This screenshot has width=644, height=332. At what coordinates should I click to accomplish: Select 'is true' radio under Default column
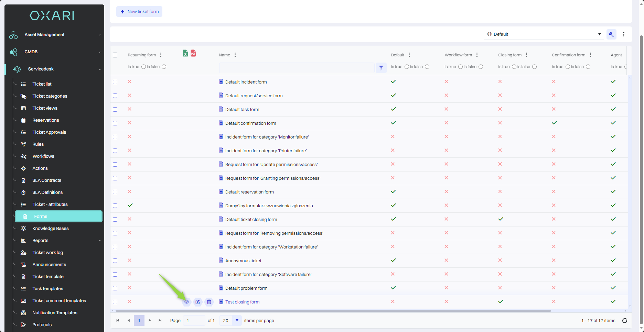[x=407, y=67]
